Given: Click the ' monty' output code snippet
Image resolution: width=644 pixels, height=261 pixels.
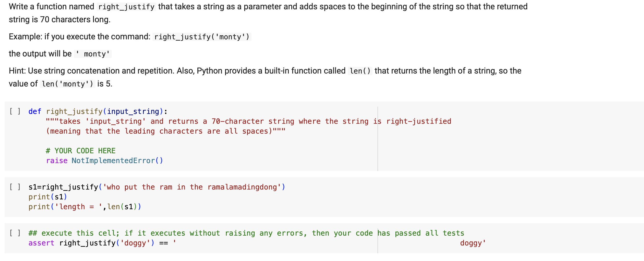Looking at the screenshot, I should 93,54.
